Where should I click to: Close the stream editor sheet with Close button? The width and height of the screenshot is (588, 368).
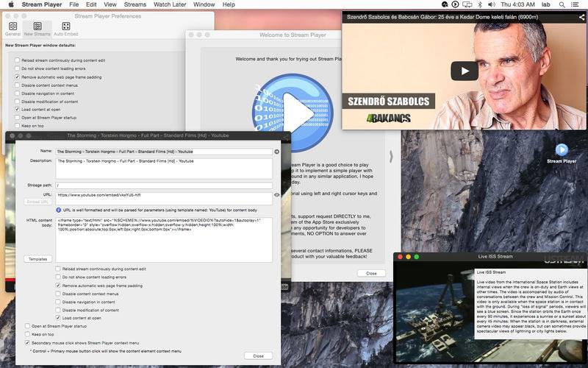click(x=258, y=355)
